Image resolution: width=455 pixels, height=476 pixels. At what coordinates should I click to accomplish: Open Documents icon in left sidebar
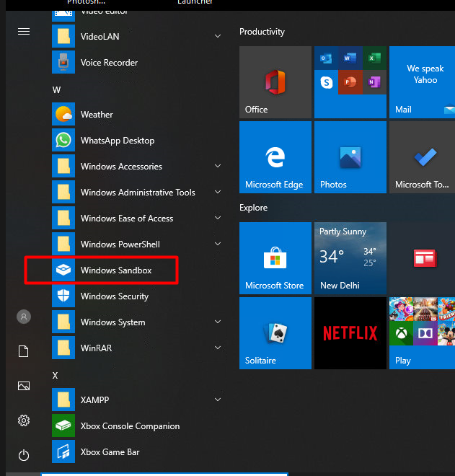coord(24,351)
